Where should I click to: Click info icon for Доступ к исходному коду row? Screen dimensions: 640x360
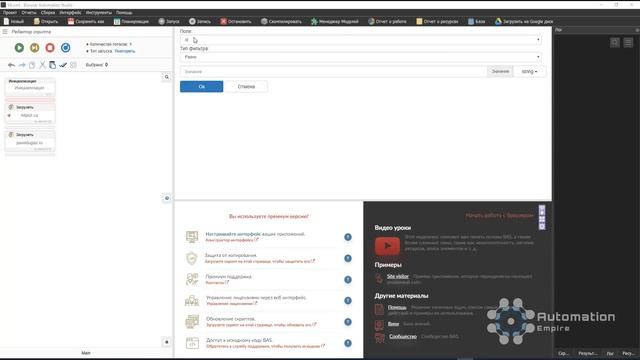[x=348, y=343]
